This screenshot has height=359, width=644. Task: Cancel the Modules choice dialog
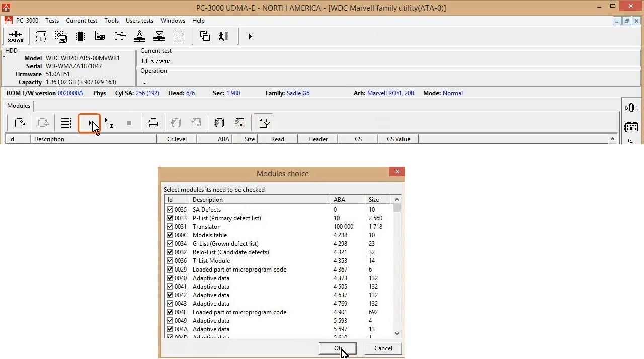coord(383,348)
